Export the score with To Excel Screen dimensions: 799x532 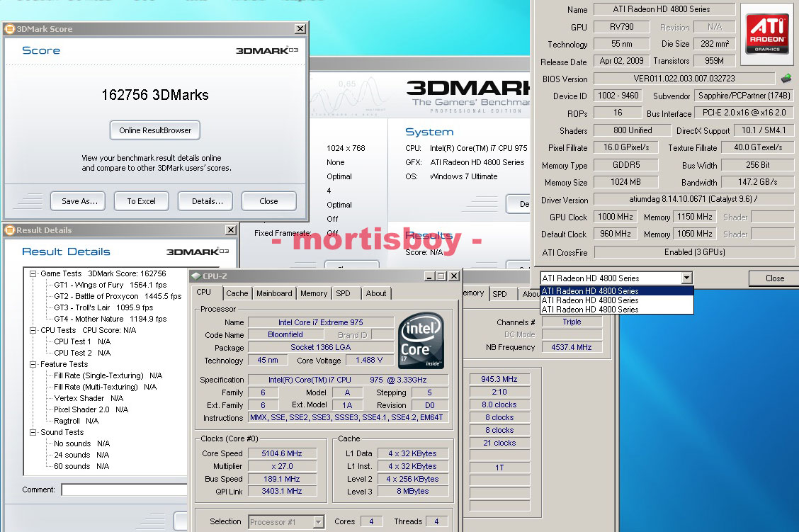(x=142, y=201)
